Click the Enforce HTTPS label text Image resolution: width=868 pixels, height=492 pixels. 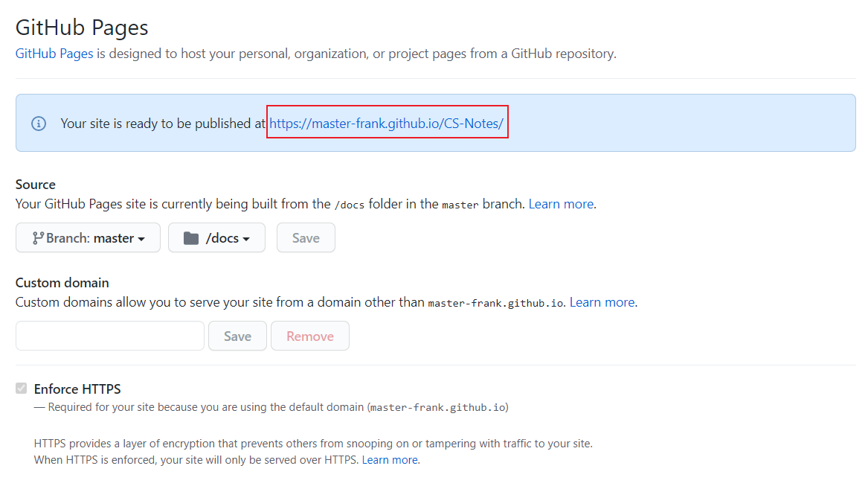77,389
